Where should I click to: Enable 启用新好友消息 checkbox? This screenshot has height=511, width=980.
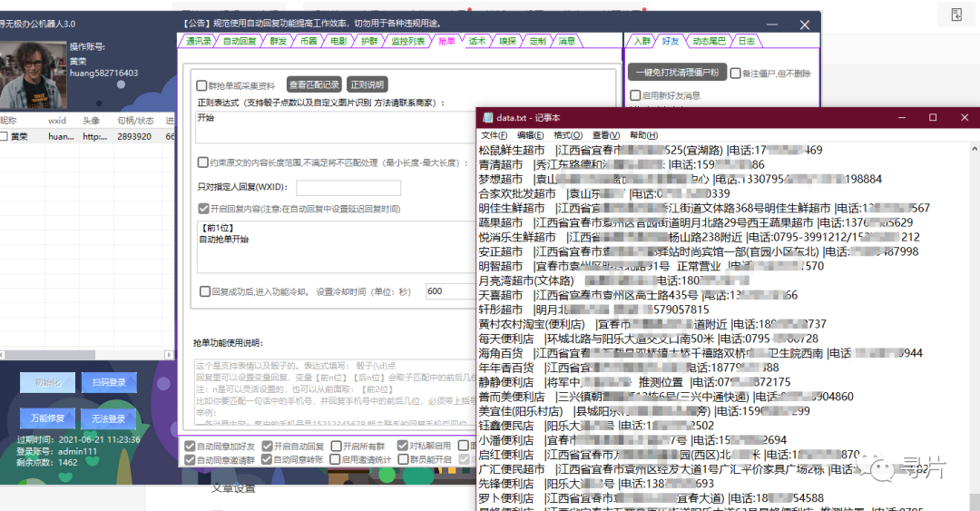click(x=635, y=95)
